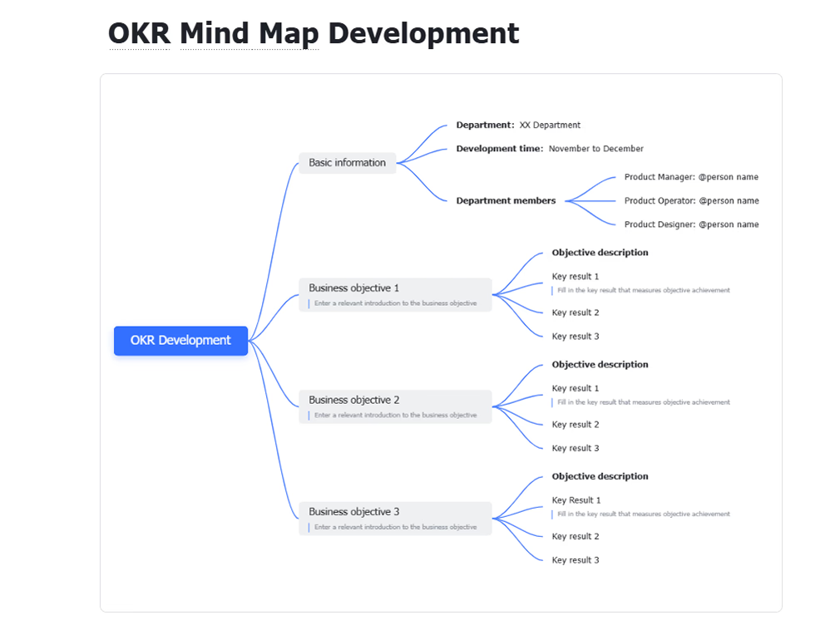Select Objective description under Business objective 3
Image resolution: width=840 pixels, height=625 pixels.
tap(600, 477)
